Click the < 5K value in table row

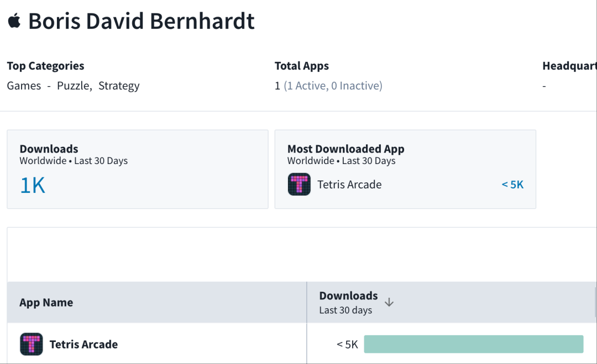click(x=347, y=344)
